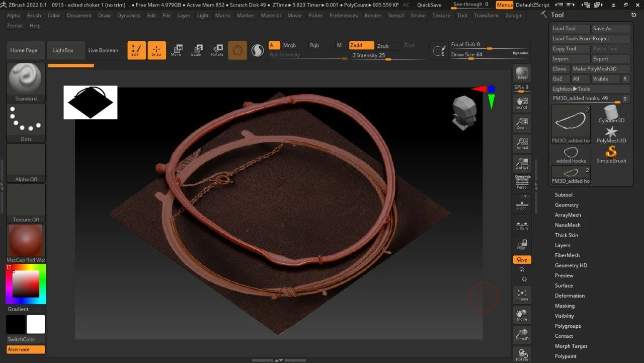Toggle Zadd mode off

362,45
